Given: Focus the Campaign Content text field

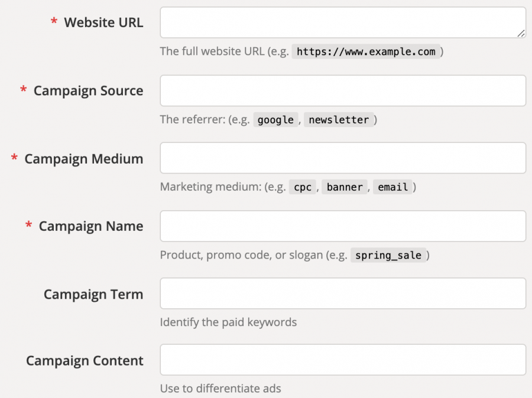Looking at the screenshot, I should click(x=342, y=360).
